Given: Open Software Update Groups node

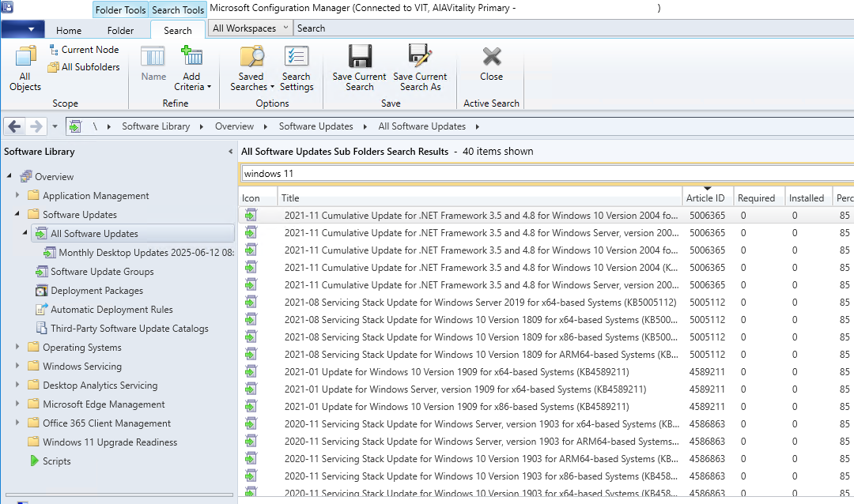Looking at the screenshot, I should tap(102, 271).
